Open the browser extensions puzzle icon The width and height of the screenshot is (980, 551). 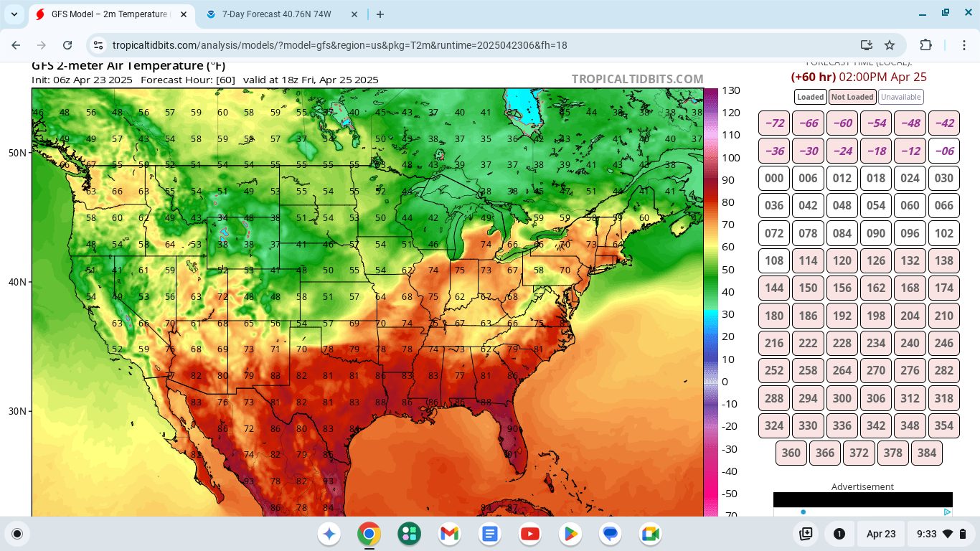tap(925, 45)
